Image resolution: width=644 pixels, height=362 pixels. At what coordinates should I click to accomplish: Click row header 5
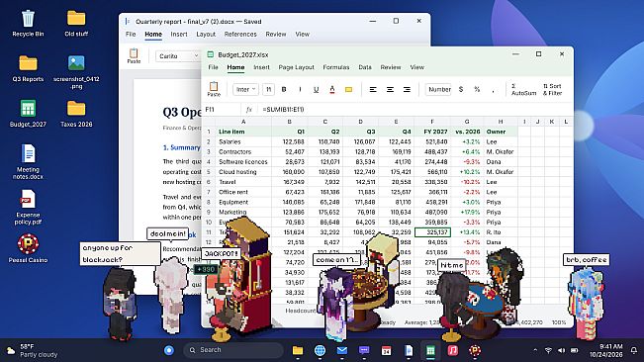coord(209,172)
